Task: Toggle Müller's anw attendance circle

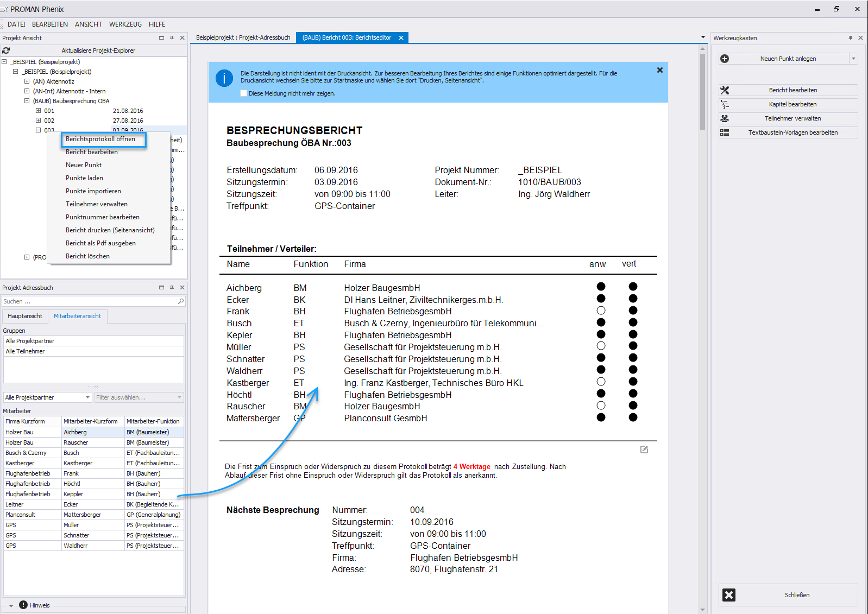Action: pyautogui.click(x=601, y=346)
